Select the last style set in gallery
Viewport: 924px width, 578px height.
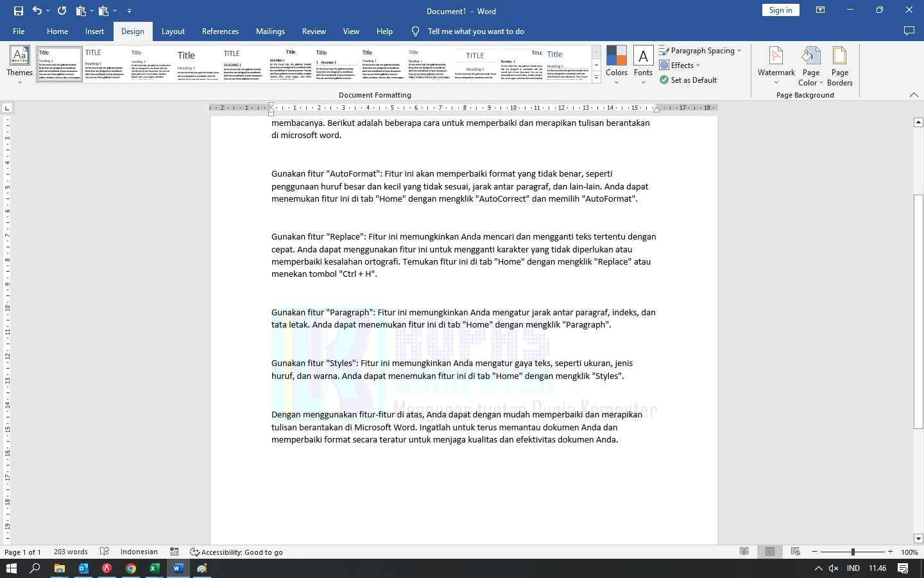(567, 64)
